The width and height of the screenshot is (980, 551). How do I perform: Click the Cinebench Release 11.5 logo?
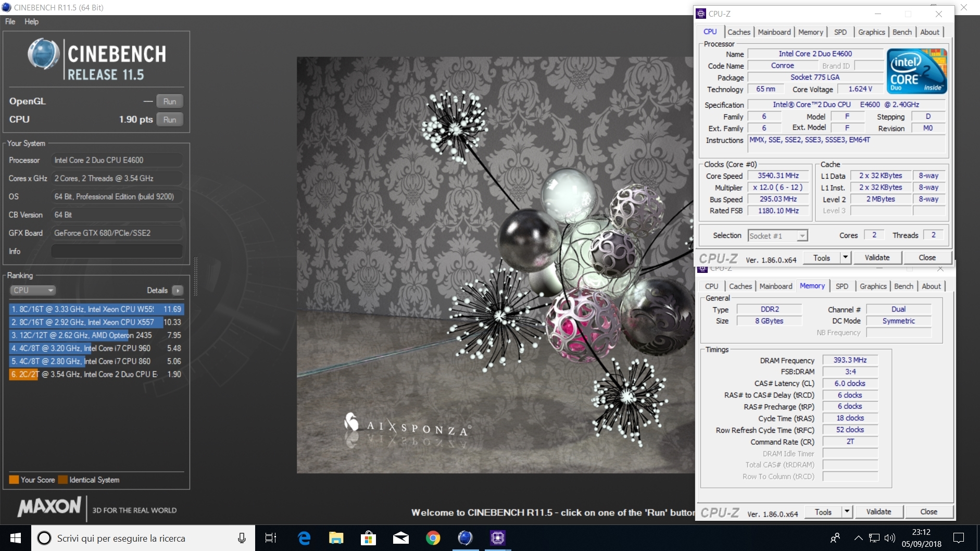[97, 60]
